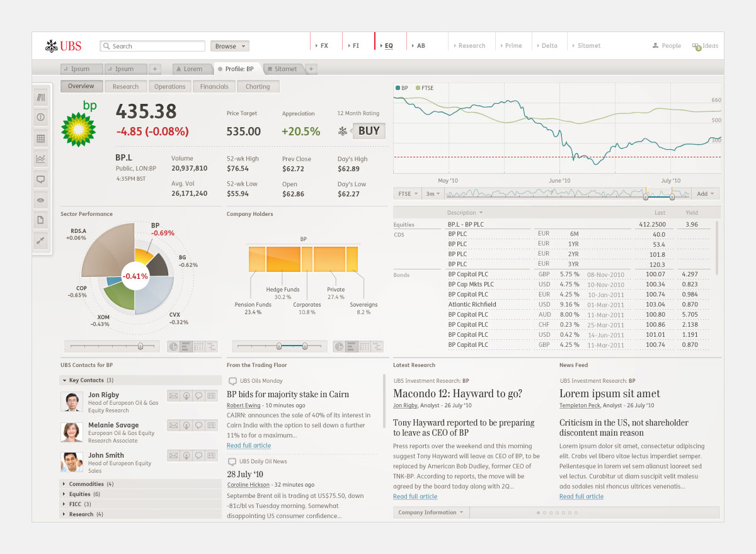This screenshot has height=554, width=756.
Task: Click the UBS Daily Oil News comment icon
Action: (232, 461)
